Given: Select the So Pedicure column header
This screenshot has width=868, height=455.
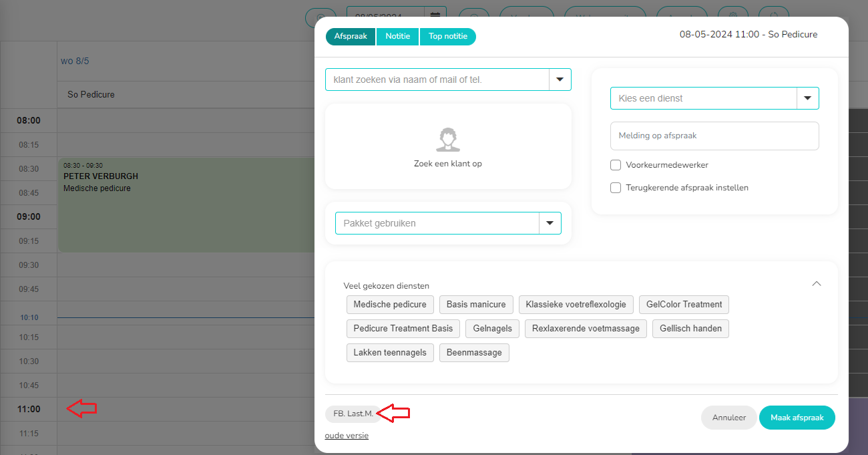Looking at the screenshot, I should point(91,95).
